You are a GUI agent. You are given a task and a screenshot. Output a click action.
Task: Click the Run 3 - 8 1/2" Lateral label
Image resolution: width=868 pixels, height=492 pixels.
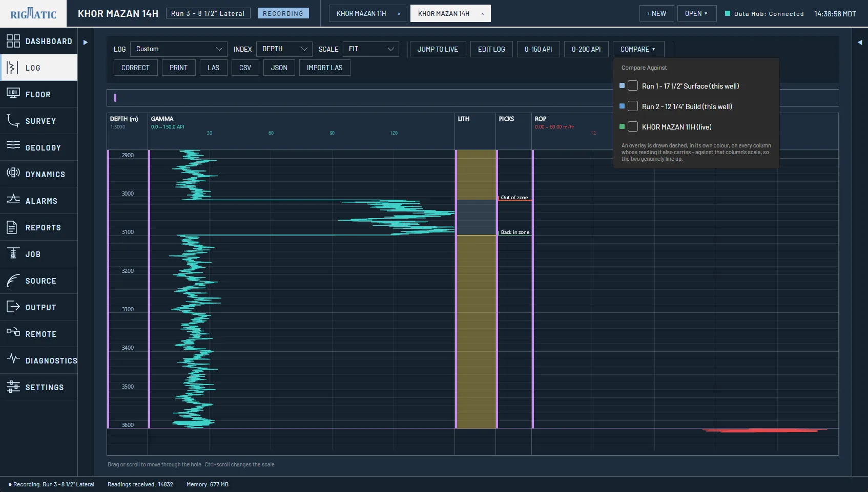click(208, 13)
